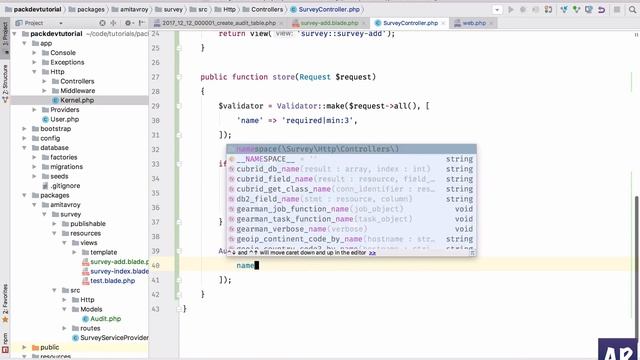Screen dimensions: 640x360
Task: Click scroll from source target icon
Action: pos(102,23)
